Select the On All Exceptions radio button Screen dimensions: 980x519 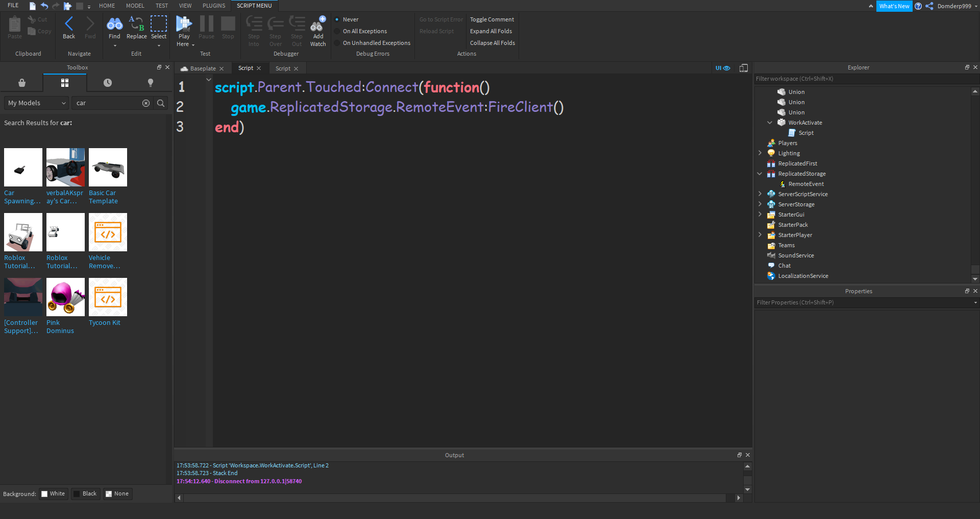pos(337,31)
